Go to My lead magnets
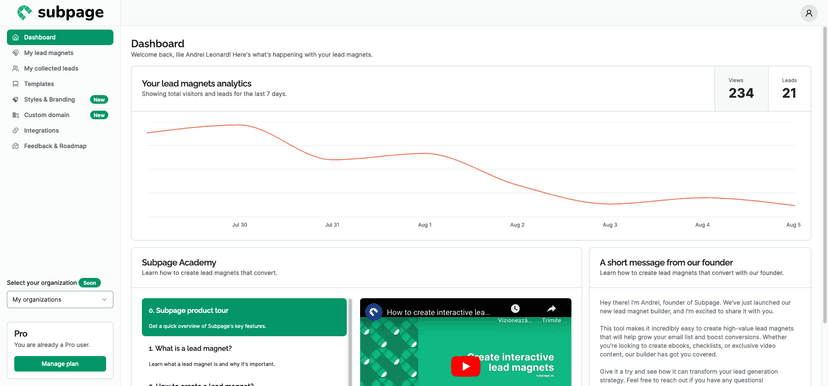The height and width of the screenshot is (386, 828). pos(60,53)
